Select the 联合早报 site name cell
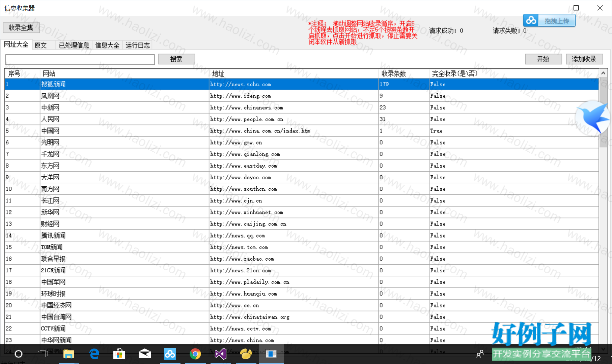 (124, 259)
